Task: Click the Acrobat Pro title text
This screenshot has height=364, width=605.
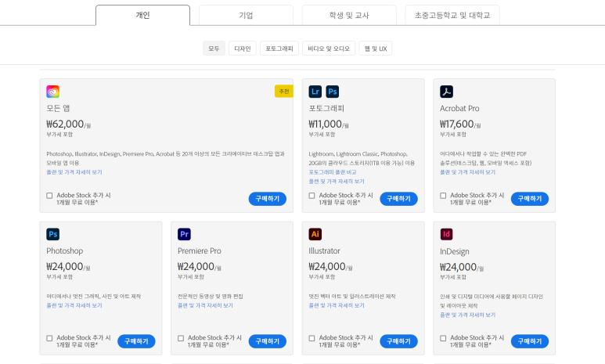Action: click(x=459, y=109)
